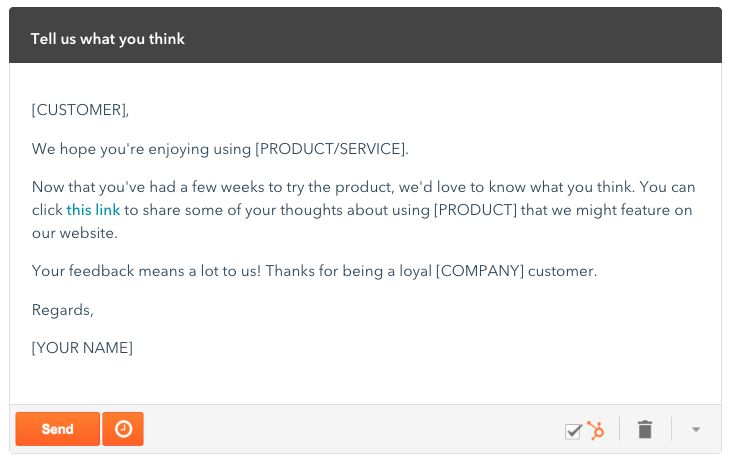Click the [COMPANY] placeholder text
This screenshot has height=462, width=731.
point(484,271)
